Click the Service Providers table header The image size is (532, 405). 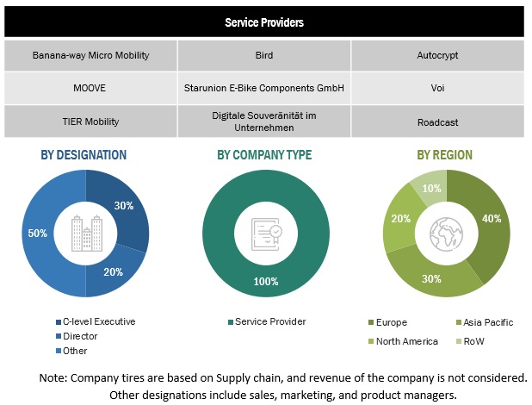pos(263,20)
